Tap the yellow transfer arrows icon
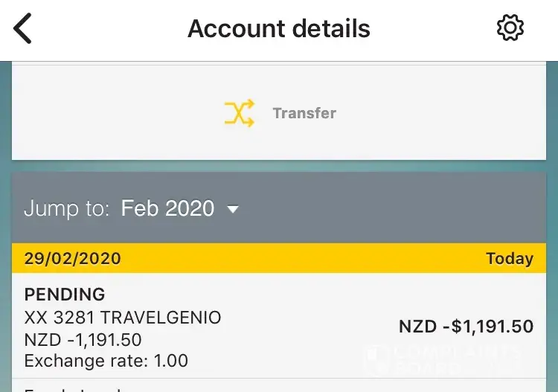Image resolution: width=558 pixels, height=392 pixels. coord(239,113)
